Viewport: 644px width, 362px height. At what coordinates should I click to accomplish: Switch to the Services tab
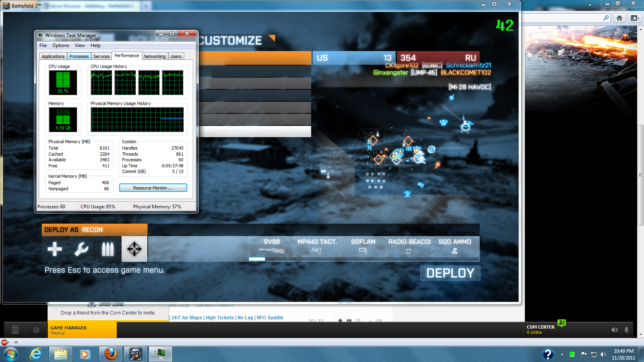click(x=101, y=56)
